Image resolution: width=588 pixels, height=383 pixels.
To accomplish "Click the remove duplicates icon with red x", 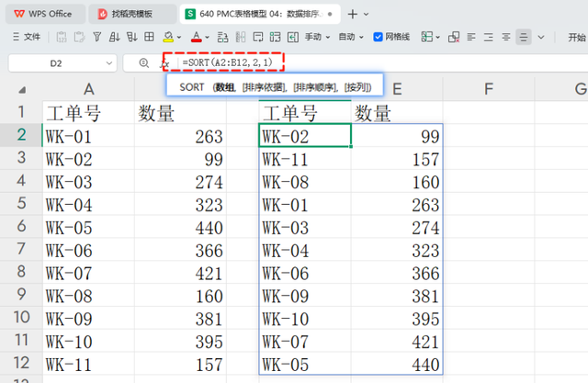I will pos(454,37).
